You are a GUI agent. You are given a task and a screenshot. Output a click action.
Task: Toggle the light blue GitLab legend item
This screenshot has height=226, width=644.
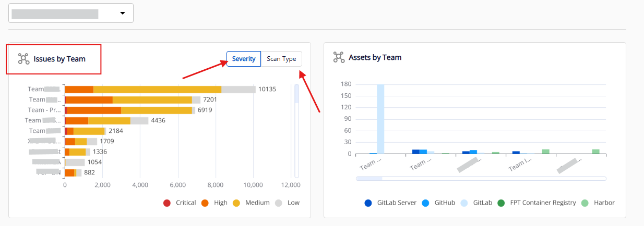pyautogui.click(x=464, y=203)
